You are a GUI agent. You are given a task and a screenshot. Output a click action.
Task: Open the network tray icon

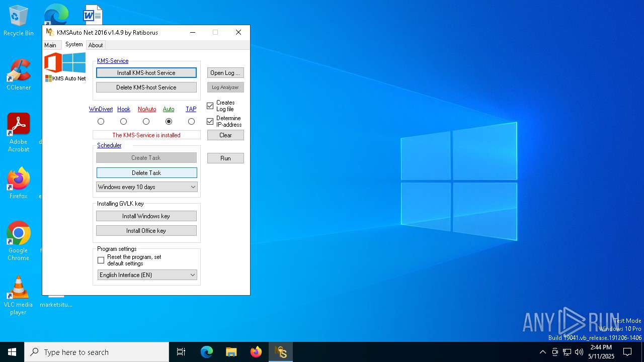(567, 352)
